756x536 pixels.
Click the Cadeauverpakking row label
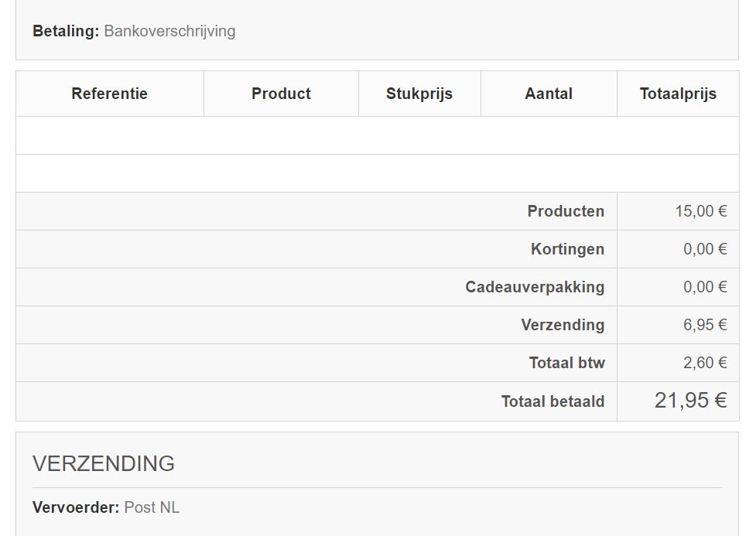coord(535,287)
